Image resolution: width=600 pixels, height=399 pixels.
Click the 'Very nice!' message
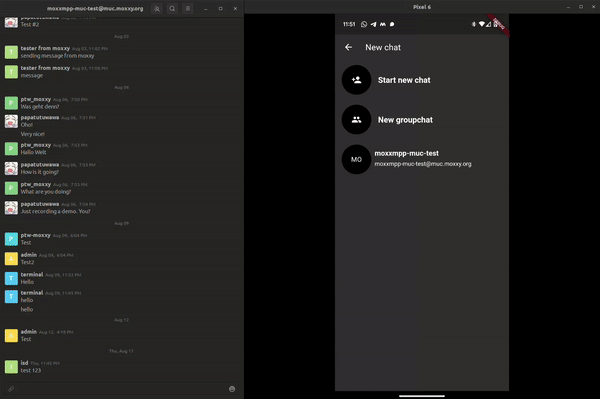tap(33, 134)
